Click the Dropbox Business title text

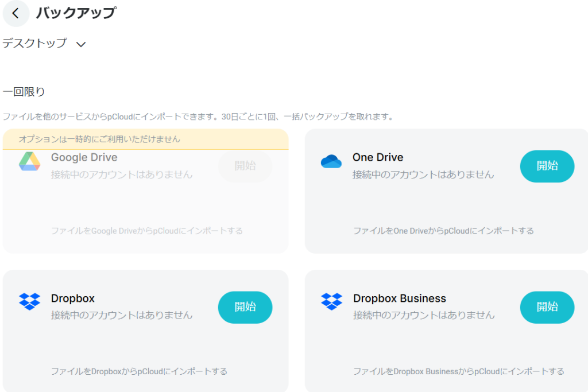point(400,298)
